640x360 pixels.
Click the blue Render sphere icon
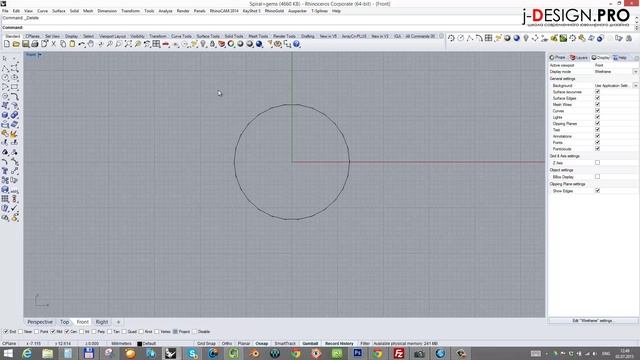pos(259,44)
